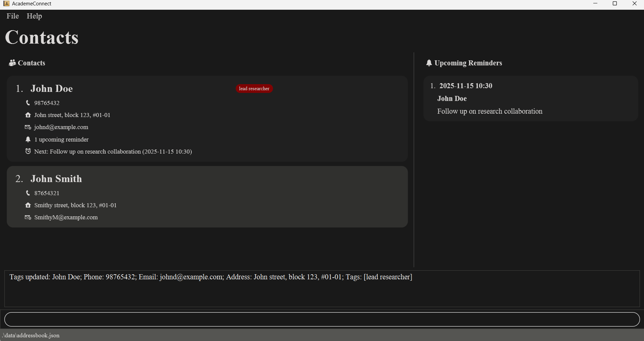Click the Tags updated result message

coord(211,277)
